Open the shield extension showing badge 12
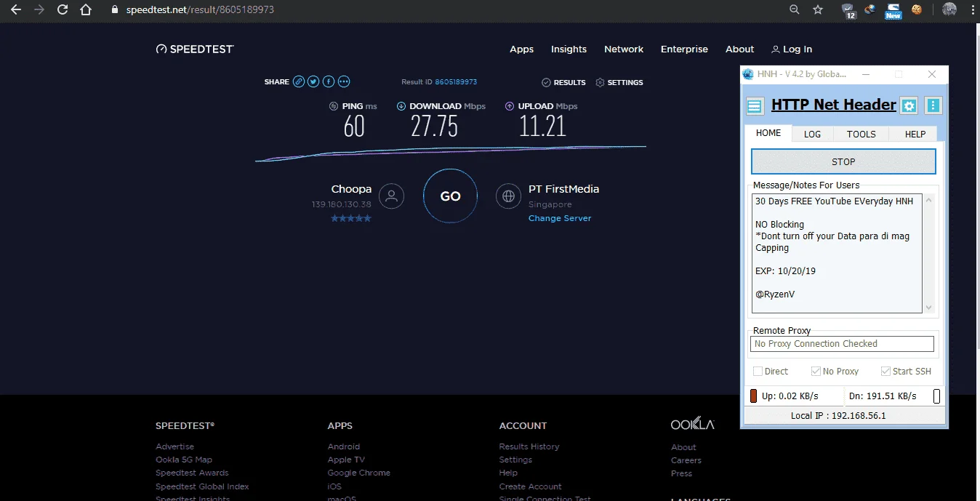 pyautogui.click(x=848, y=11)
